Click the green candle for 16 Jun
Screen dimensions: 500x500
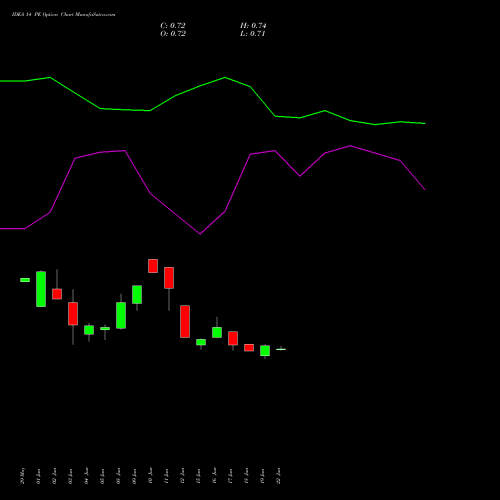[x=217, y=332]
